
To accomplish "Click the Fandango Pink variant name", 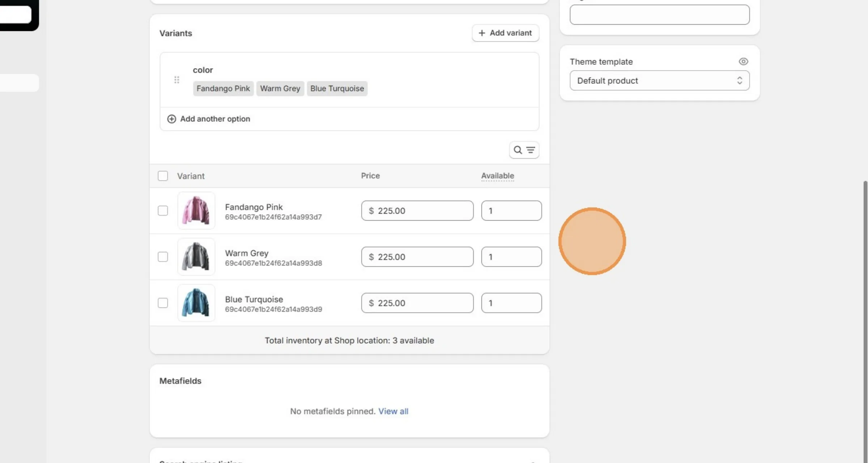I will (x=254, y=207).
